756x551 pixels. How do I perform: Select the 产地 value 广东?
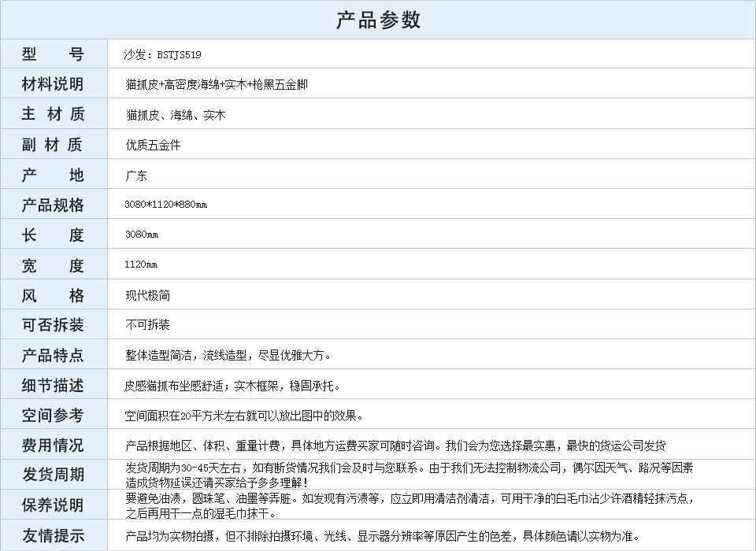pyautogui.click(x=136, y=176)
